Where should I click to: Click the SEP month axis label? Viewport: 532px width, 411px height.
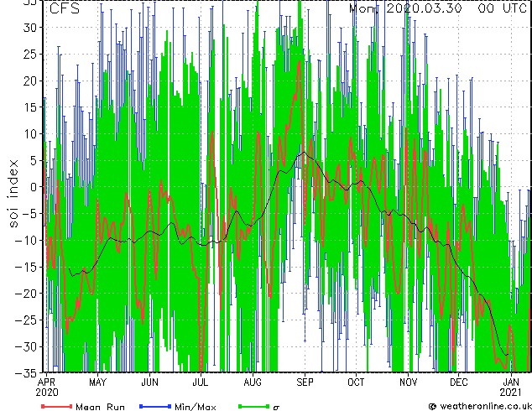(x=305, y=382)
